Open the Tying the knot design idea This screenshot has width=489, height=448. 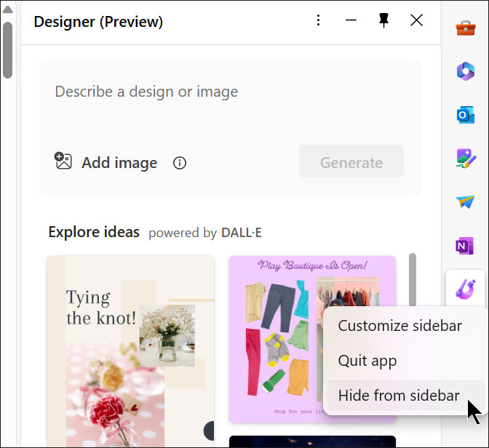coord(130,349)
